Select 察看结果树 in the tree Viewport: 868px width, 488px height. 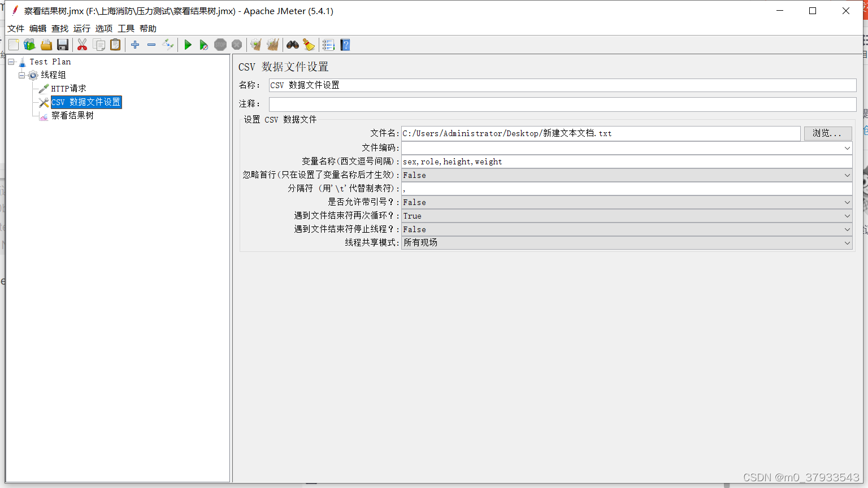coord(72,116)
